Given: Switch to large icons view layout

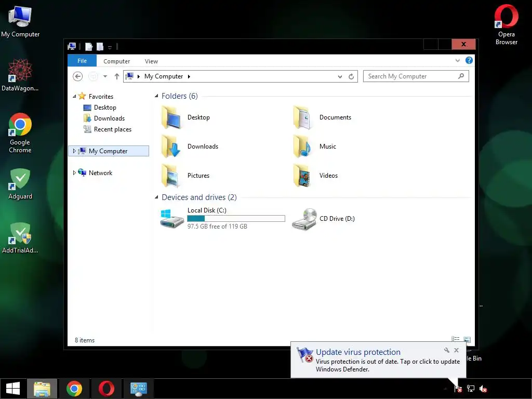Looking at the screenshot, I should [x=467, y=339].
